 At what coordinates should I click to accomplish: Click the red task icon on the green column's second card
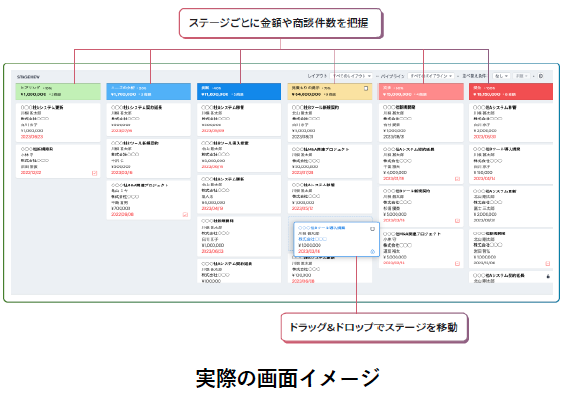click(95, 173)
